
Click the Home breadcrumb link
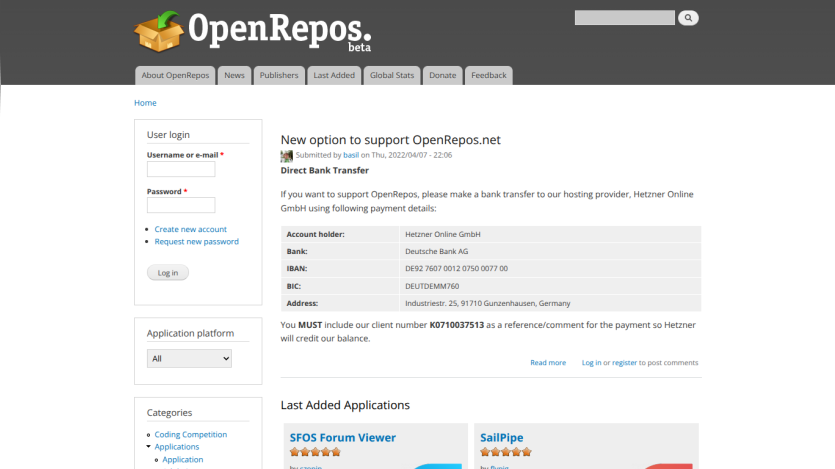click(145, 103)
